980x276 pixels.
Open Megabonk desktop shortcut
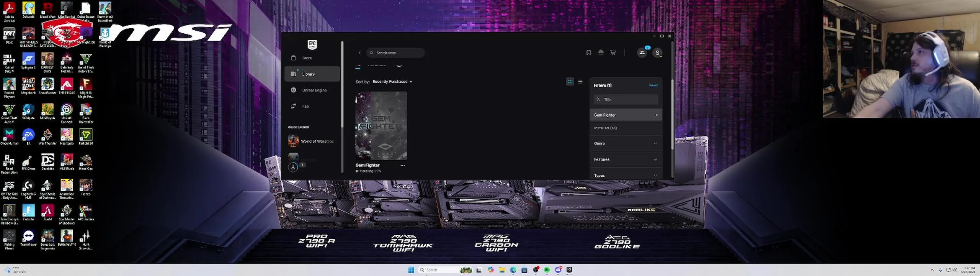[x=28, y=87]
